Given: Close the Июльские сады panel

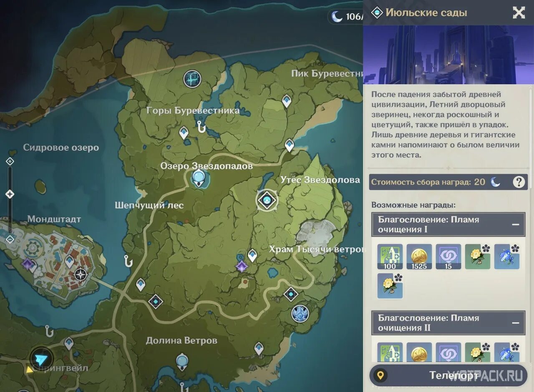Looking at the screenshot, I should [x=519, y=13].
